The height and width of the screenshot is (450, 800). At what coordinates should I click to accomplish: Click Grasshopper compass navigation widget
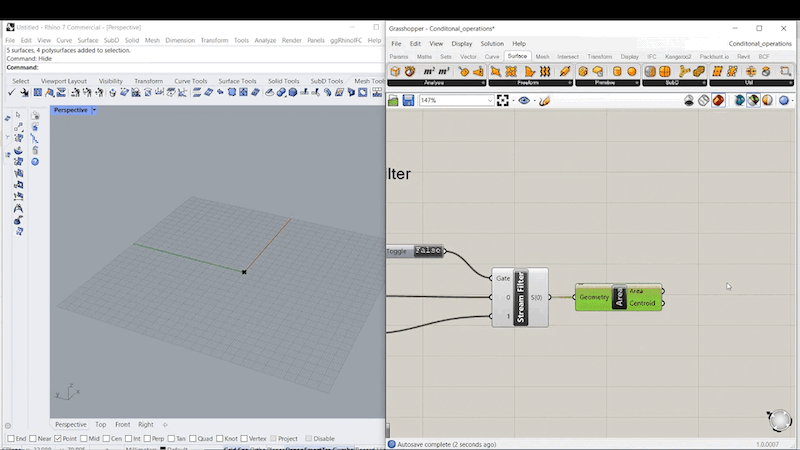pyautogui.click(x=779, y=420)
